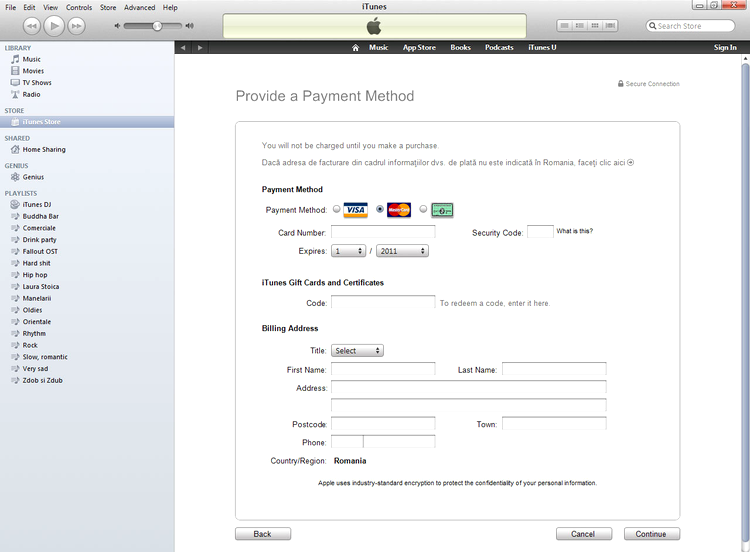Open the Podcasts tab
This screenshot has width=750, height=552.
pyautogui.click(x=499, y=47)
